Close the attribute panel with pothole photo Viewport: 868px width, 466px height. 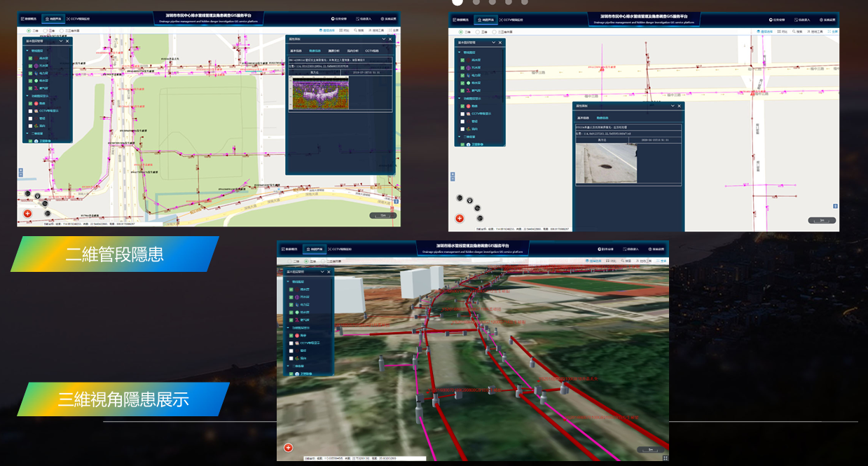click(x=680, y=106)
